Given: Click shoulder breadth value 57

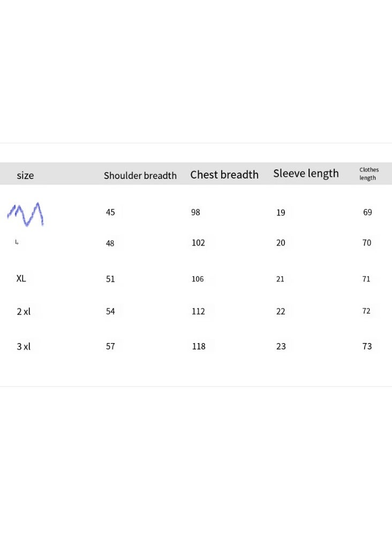Looking at the screenshot, I should (110, 346).
